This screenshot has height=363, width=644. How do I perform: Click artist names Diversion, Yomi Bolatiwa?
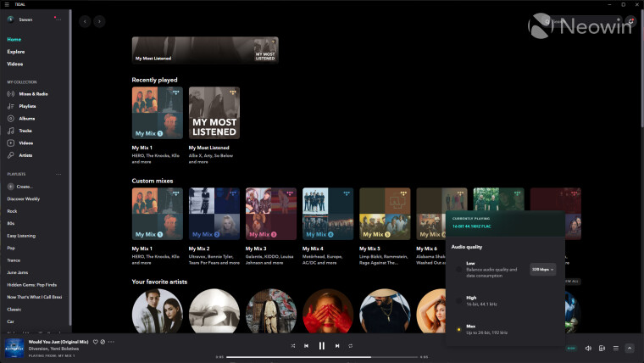[x=53, y=349]
